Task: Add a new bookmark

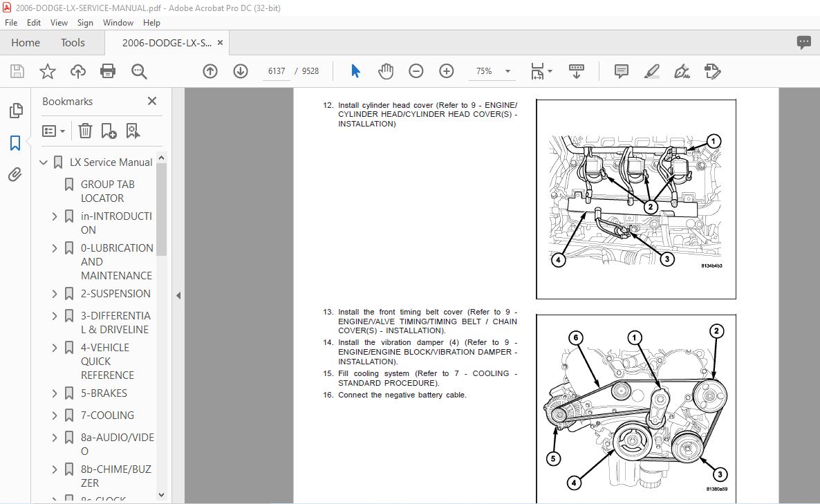Action: (x=109, y=131)
